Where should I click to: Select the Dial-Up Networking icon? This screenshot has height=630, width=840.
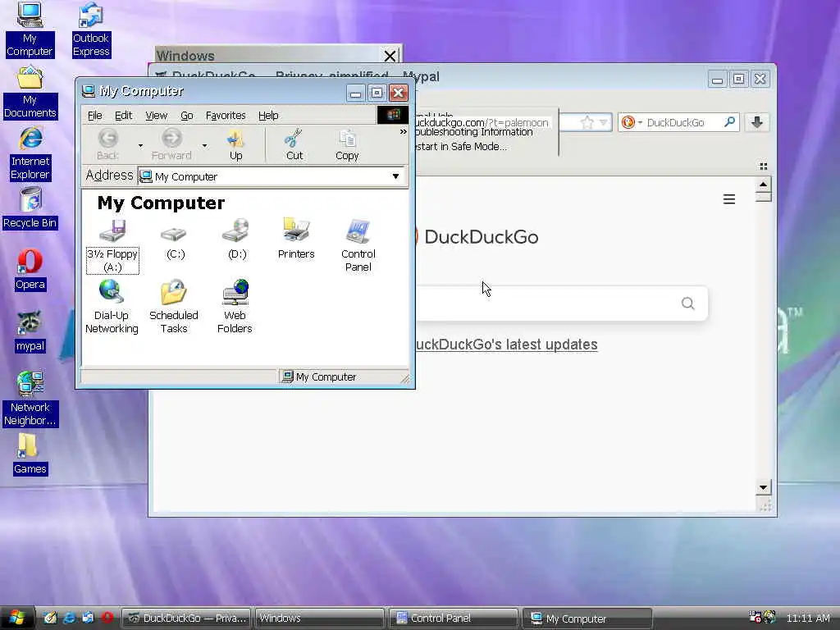pos(112,307)
